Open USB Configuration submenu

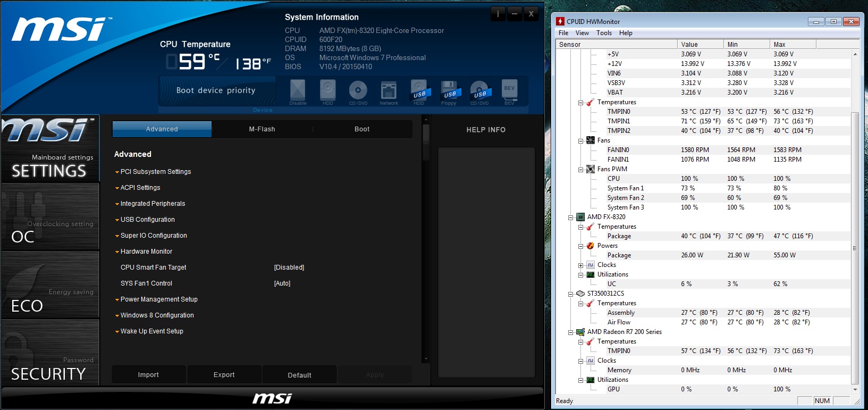[147, 220]
